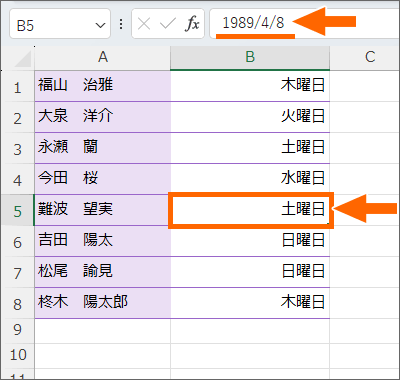Click the Name Box showing B5

click(60, 24)
